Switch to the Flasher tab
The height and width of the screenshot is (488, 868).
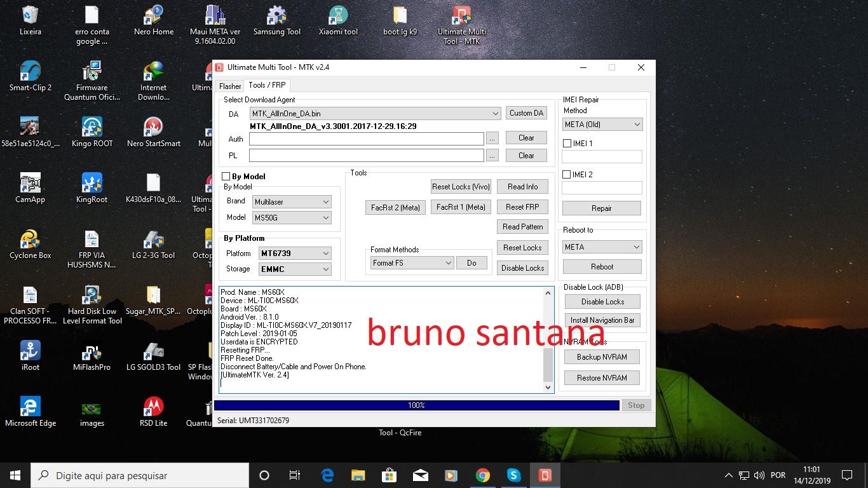pos(230,86)
